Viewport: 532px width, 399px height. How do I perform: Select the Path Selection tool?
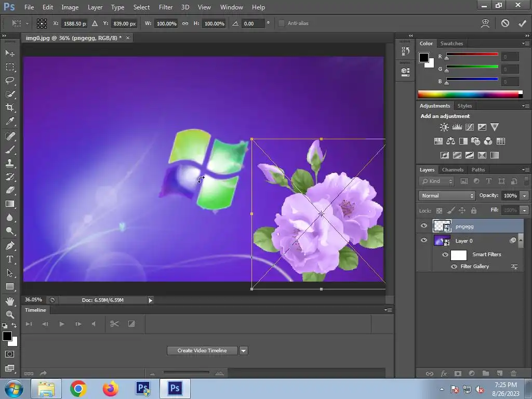click(10, 273)
